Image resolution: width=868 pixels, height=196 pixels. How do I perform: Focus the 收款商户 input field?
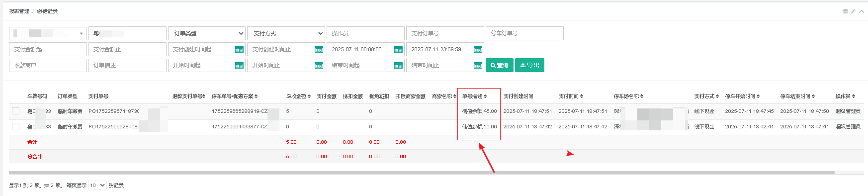48,65
